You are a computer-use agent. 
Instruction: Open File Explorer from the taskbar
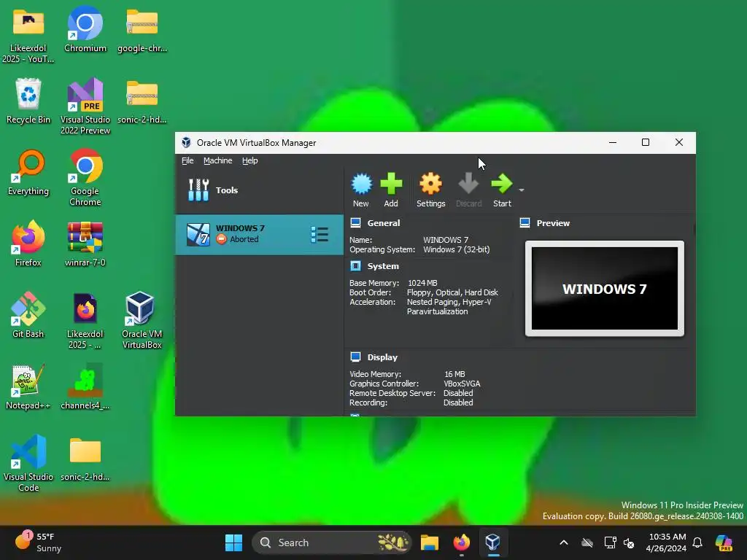tap(429, 542)
